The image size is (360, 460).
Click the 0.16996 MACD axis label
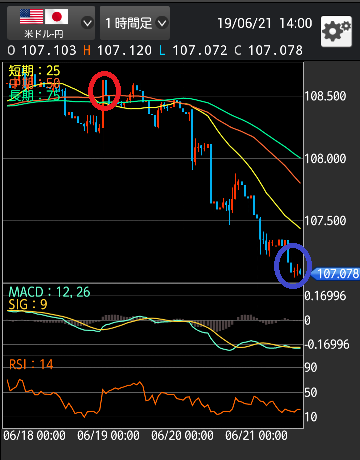pos(325,296)
